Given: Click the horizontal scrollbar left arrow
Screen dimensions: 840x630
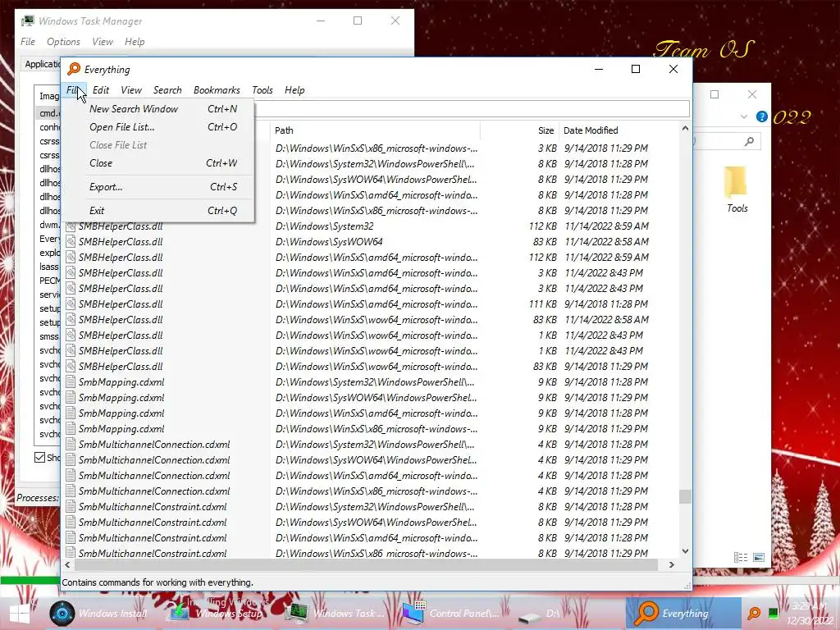Looking at the screenshot, I should click(x=67, y=564).
